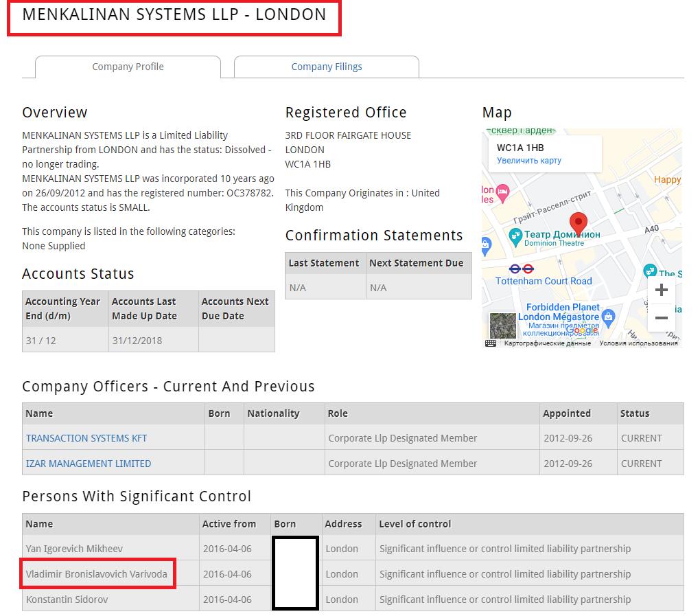Image resolution: width=700 pixels, height=616 pixels.
Task: Click the 31/12/2018 accounts date cell
Action: (154, 341)
